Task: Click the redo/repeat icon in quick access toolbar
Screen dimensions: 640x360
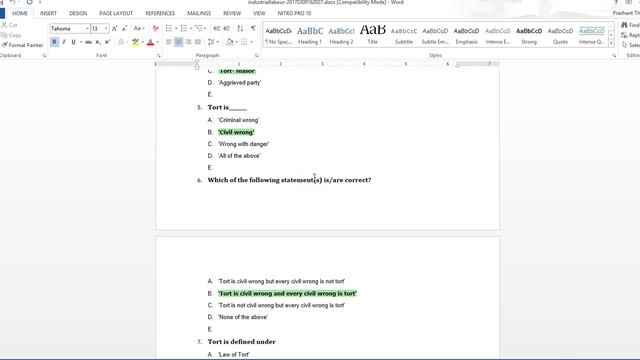Action: (29, 2)
